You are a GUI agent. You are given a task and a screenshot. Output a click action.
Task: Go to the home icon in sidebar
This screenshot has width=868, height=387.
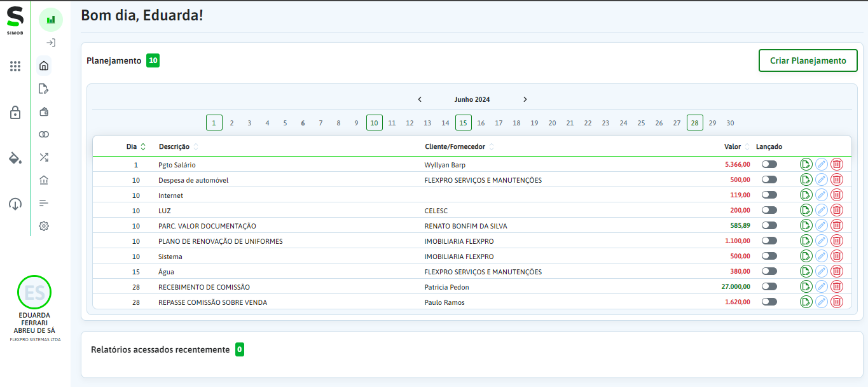44,66
